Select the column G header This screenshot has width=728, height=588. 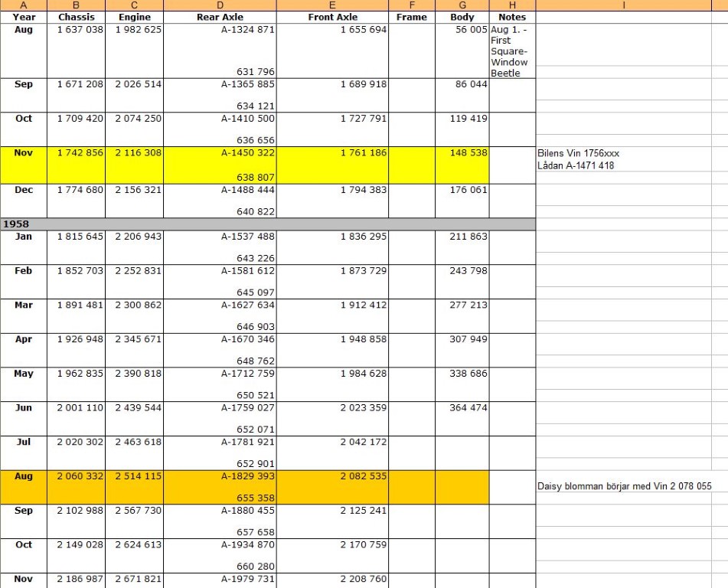pyautogui.click(x=462, y=5)
